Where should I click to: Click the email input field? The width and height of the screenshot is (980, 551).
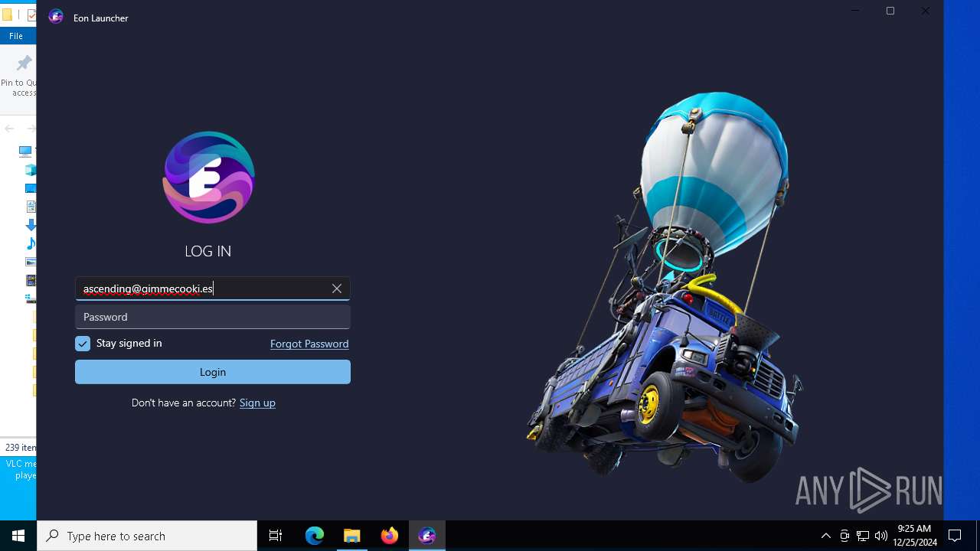[213, 289]
